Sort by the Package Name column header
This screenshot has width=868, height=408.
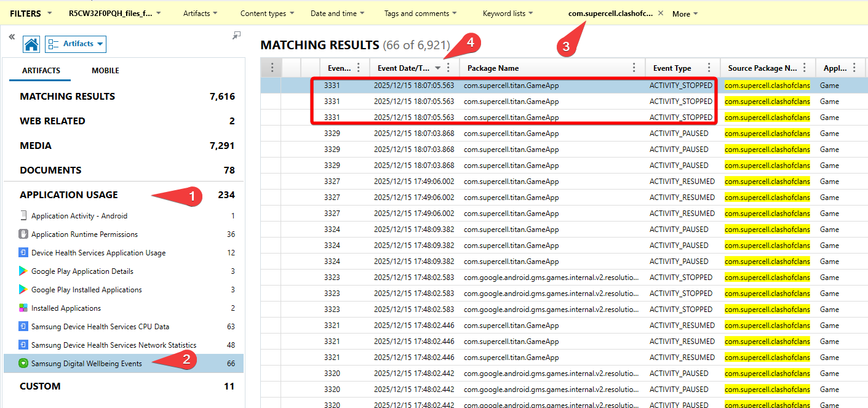click(493, 68)
